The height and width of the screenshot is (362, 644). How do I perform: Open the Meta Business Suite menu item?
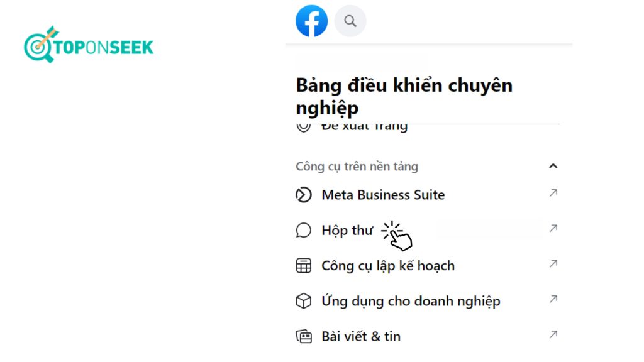point(383,195)
